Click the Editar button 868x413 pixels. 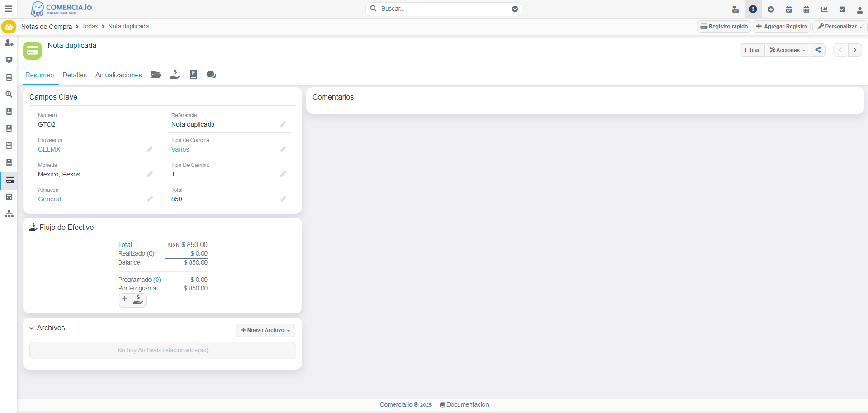[x=752, y=50]
